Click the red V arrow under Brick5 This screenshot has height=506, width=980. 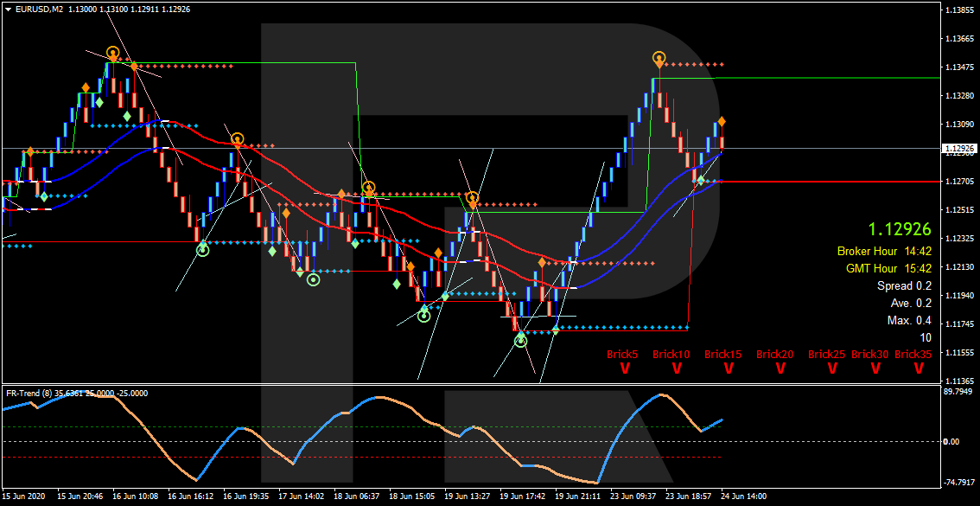click(624, 368)
